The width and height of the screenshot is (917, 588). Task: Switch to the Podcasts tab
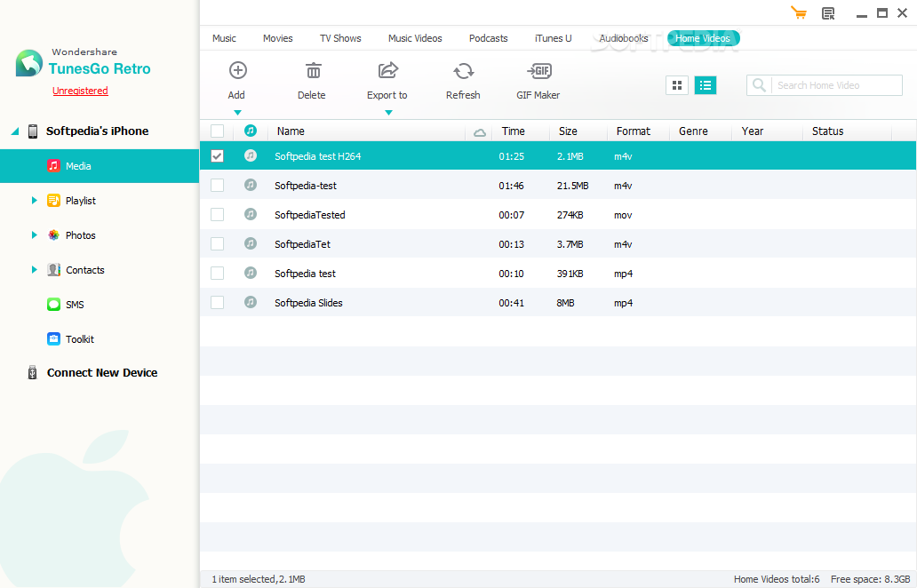click(x=489, y=38)
